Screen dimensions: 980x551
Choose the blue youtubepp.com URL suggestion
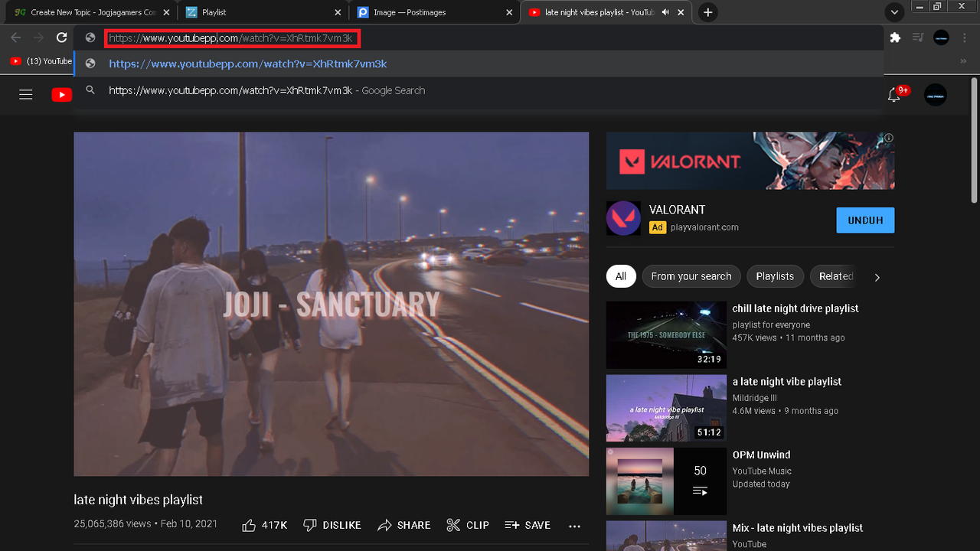point(479,64)
